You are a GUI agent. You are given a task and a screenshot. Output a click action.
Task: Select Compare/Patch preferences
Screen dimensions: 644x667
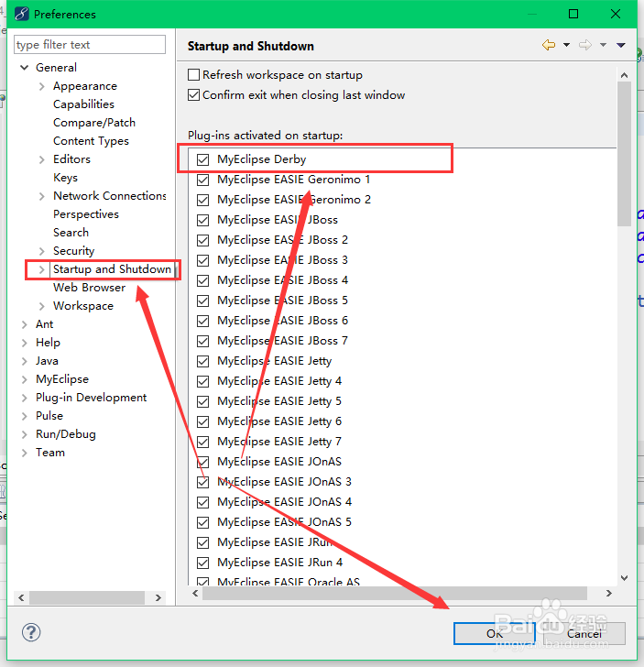[94, 123]
